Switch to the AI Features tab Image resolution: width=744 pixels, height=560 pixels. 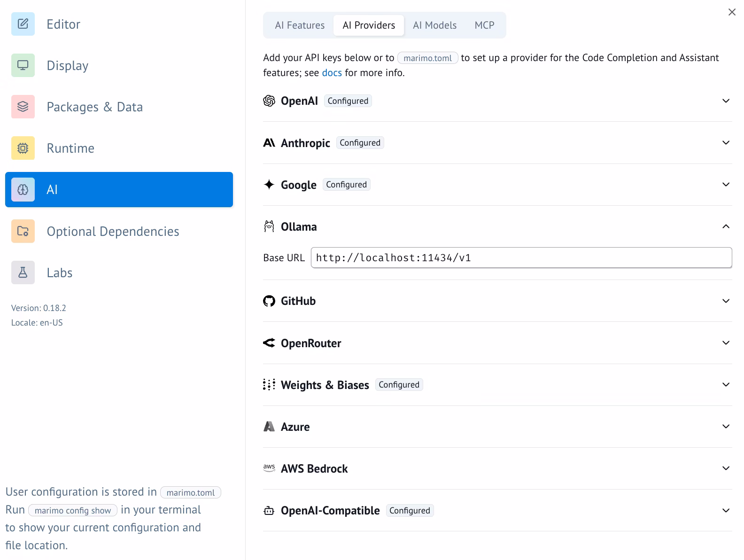[x=300, y=25]
